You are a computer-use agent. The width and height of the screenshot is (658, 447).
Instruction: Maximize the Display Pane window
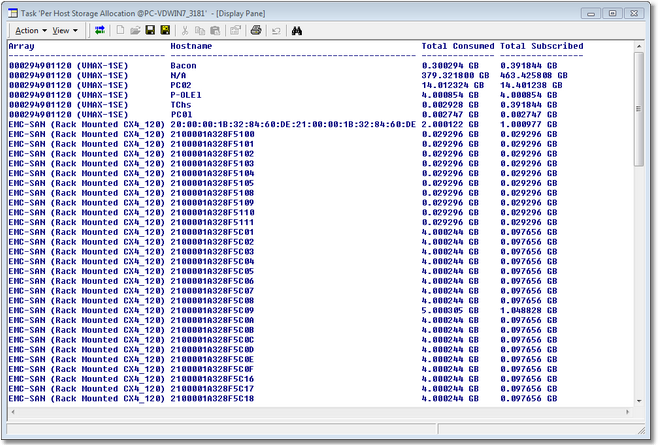(612, 13)
